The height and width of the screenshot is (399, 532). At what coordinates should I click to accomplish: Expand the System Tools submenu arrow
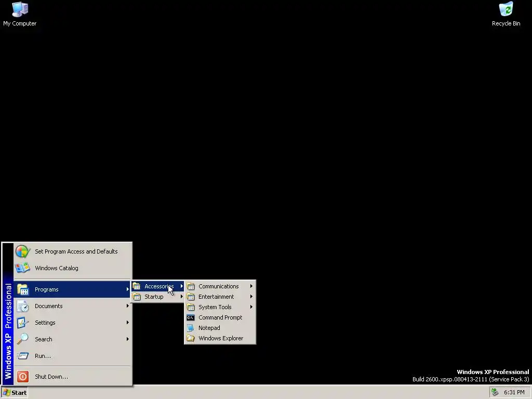point(251,307)
